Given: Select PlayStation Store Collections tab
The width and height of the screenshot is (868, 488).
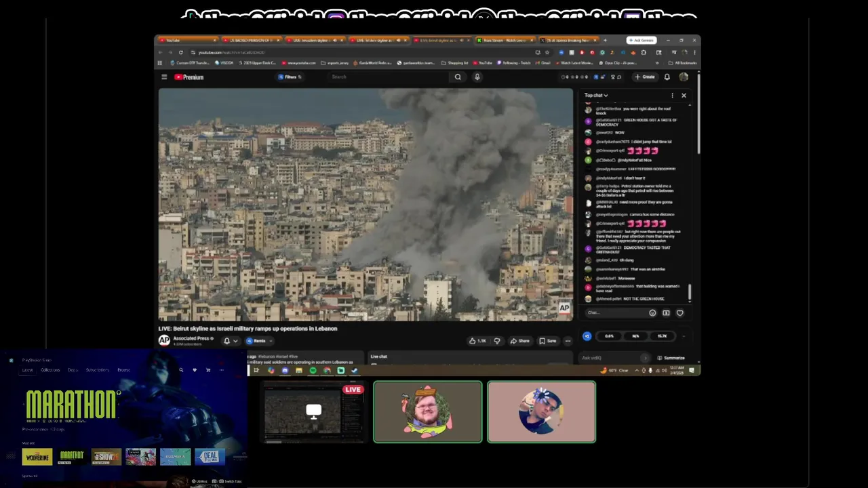Looking at the screenshot, I should (x=50, y=370).
